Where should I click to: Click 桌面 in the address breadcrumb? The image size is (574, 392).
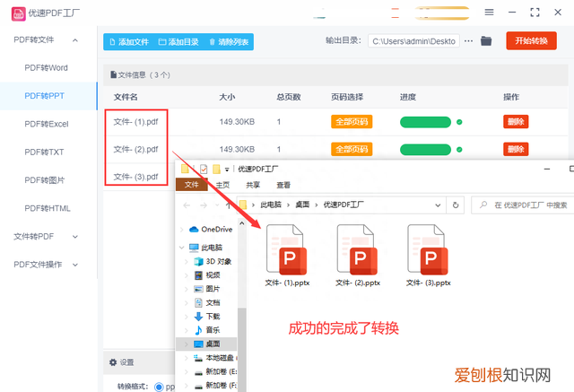point(302,205)
